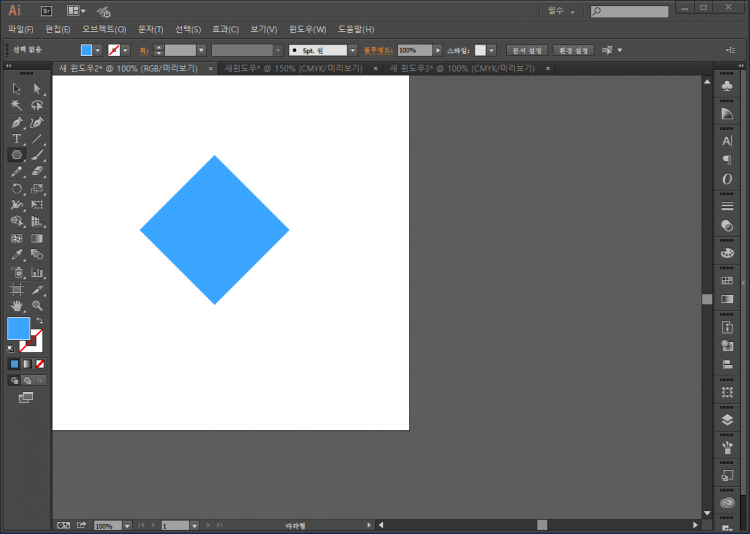
Task: Select the Zoom magnifier tool
Action: [x=37, y=305]
